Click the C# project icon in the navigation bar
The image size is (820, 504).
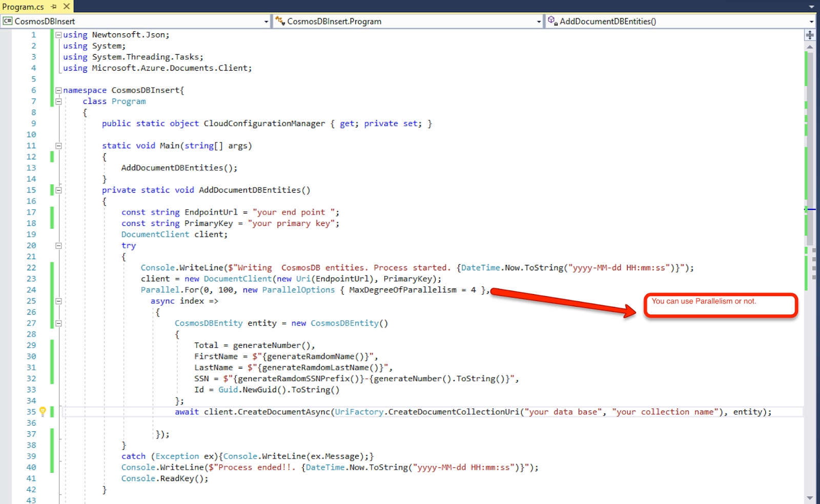(x=7, y=21)
